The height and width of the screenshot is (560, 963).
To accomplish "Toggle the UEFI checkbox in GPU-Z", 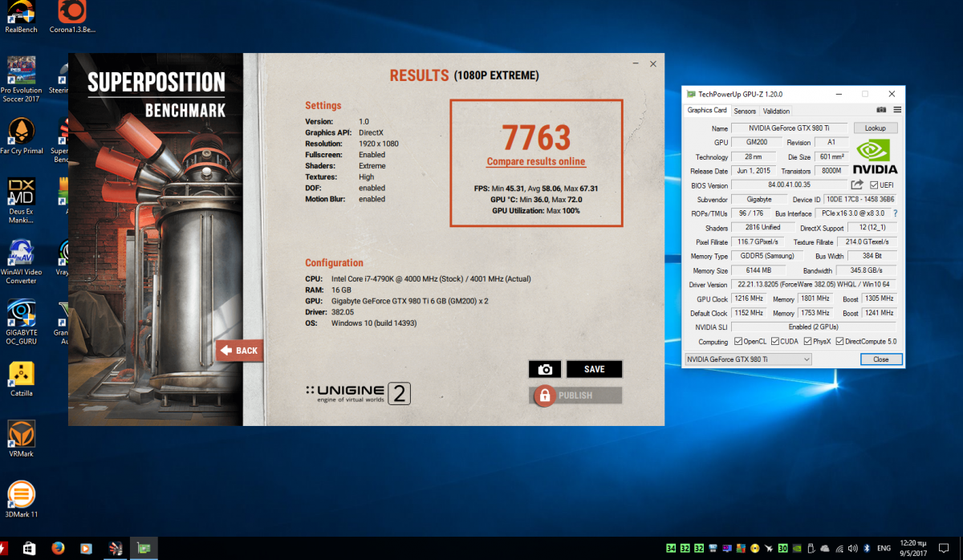I will click(874, 185).
